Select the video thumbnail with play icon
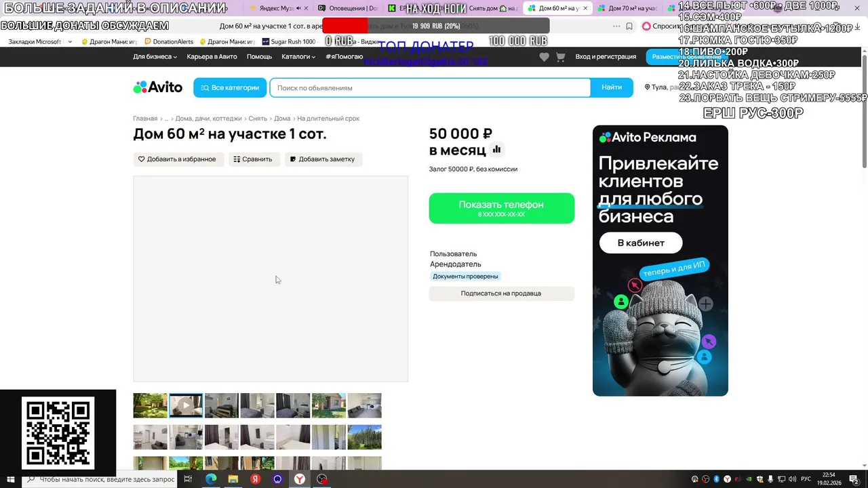 point(186,405)
